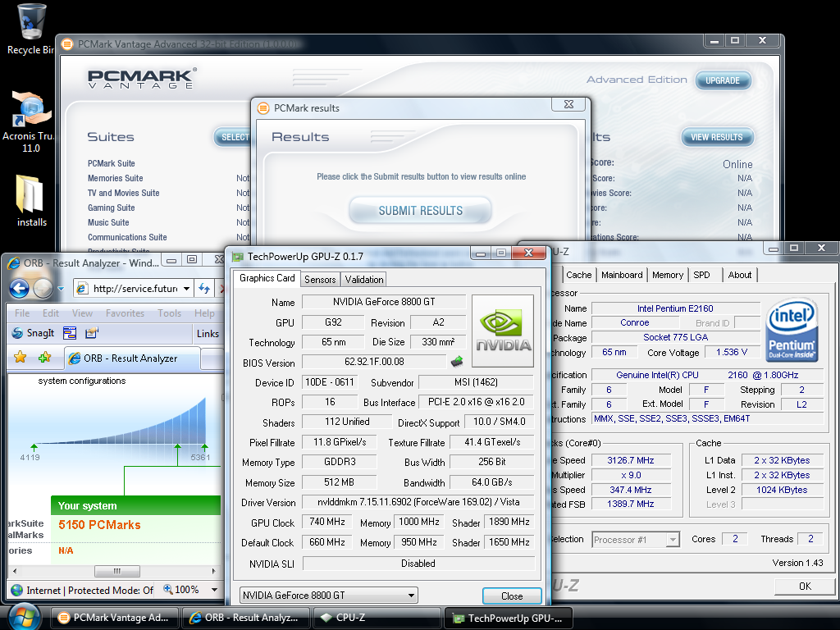This screenshot has height=630, width=840.
Task: Click the Links toolbar label in IE
Action: 208,334
